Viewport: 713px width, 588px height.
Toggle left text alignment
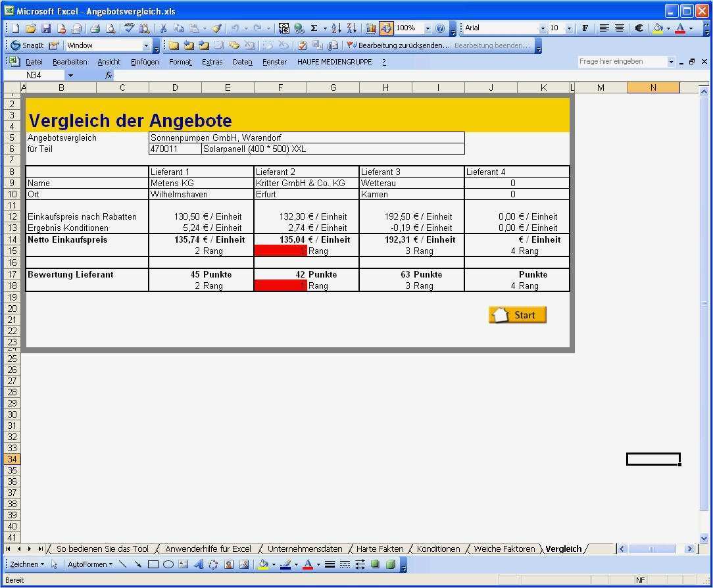coord(604,28)
